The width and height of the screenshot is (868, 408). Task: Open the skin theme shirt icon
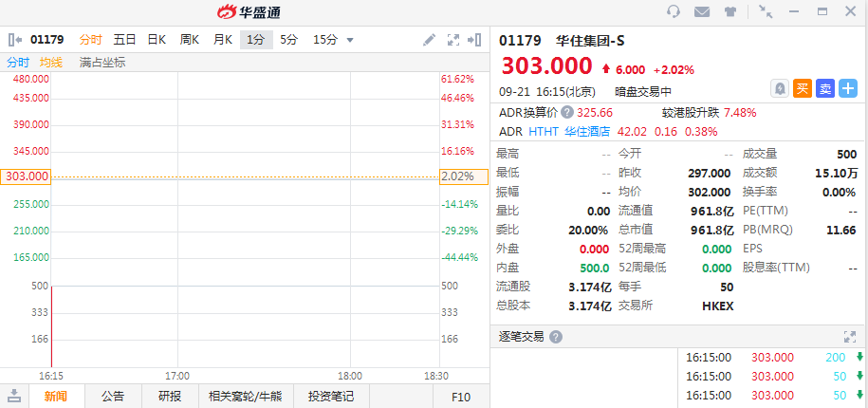point(730,11)
